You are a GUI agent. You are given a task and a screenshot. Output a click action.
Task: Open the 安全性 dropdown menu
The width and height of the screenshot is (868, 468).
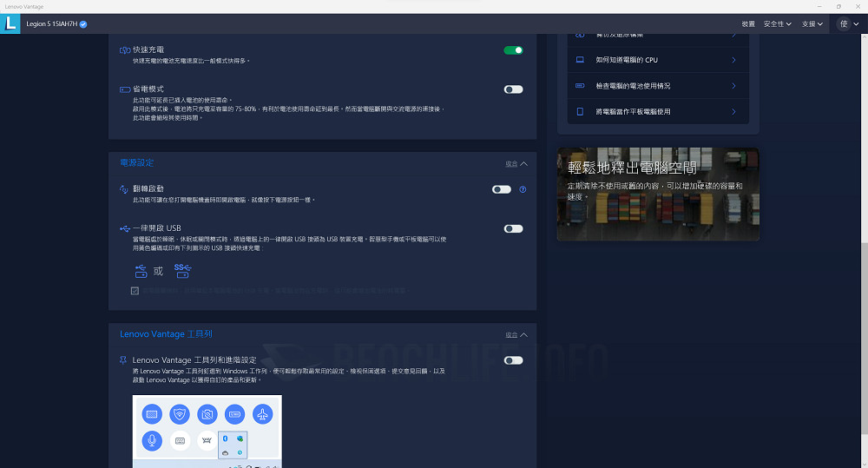[777, 24]
